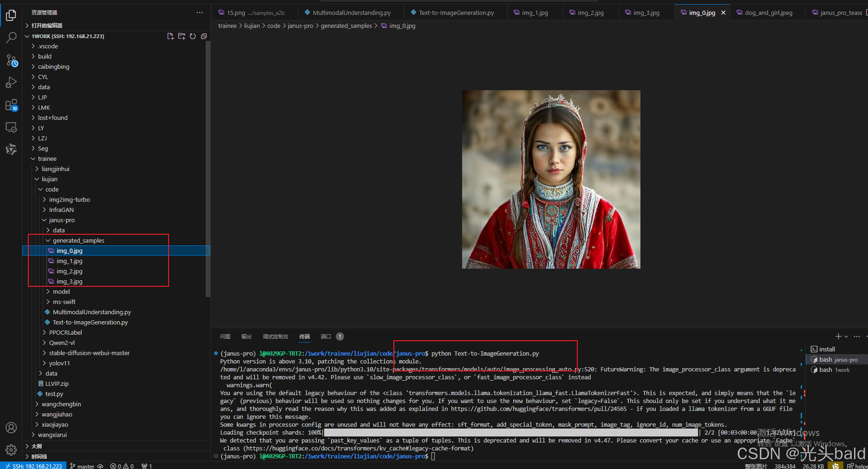Click the generated_samples breadcrumb
The image size is (868, 469).
click(x=346, y=26)
